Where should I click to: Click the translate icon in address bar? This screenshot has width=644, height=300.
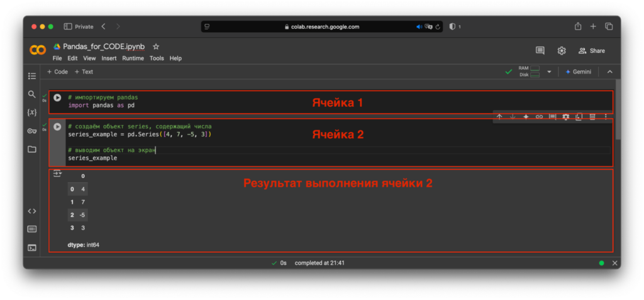tap(429, 26)
